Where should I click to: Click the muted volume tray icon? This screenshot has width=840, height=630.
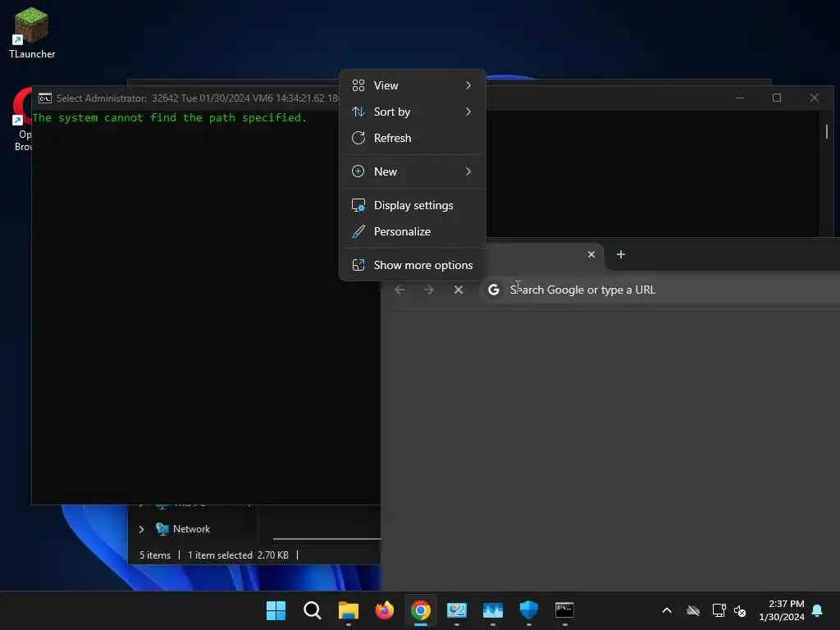coord(741,610)
